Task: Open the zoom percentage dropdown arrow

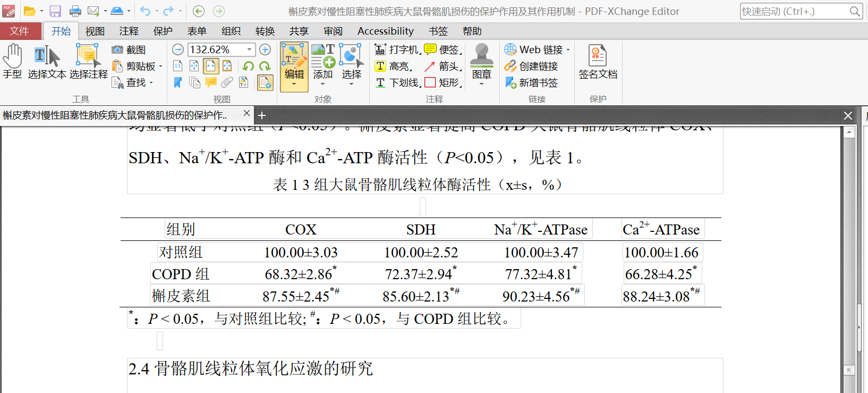Action: click(249, 49)
